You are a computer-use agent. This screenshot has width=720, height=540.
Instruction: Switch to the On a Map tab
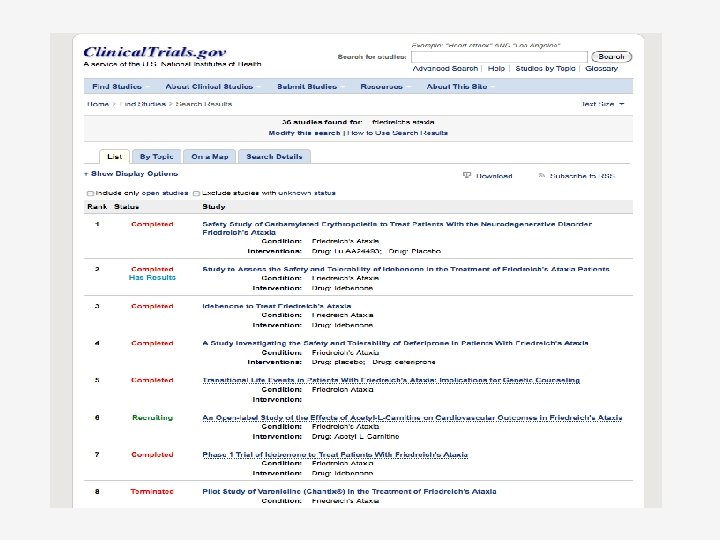pos(210,157)
